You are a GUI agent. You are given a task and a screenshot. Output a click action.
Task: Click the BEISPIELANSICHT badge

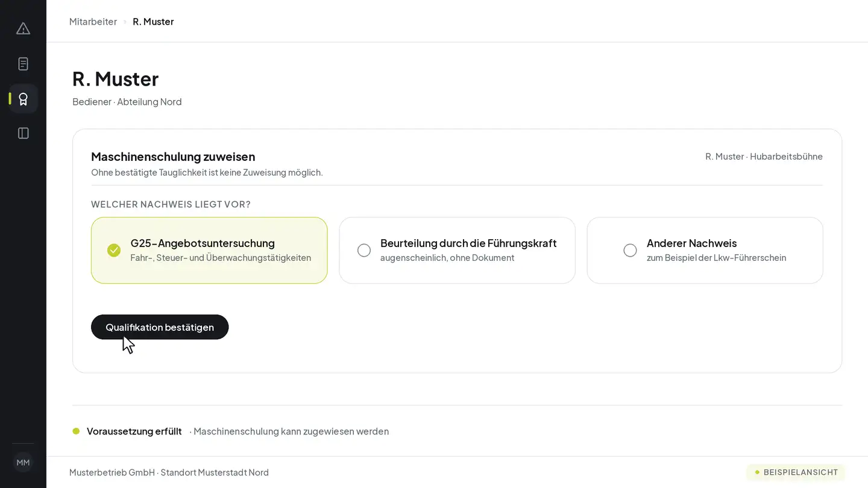tap(796, 472)
